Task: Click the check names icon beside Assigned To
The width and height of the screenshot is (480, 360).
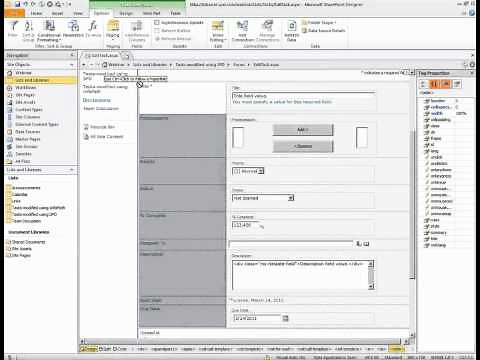Action: [359, 244]
